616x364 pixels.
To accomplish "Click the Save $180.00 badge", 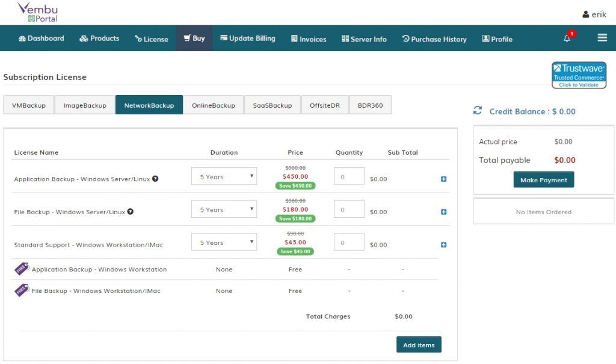I will (x=295, y=218).
